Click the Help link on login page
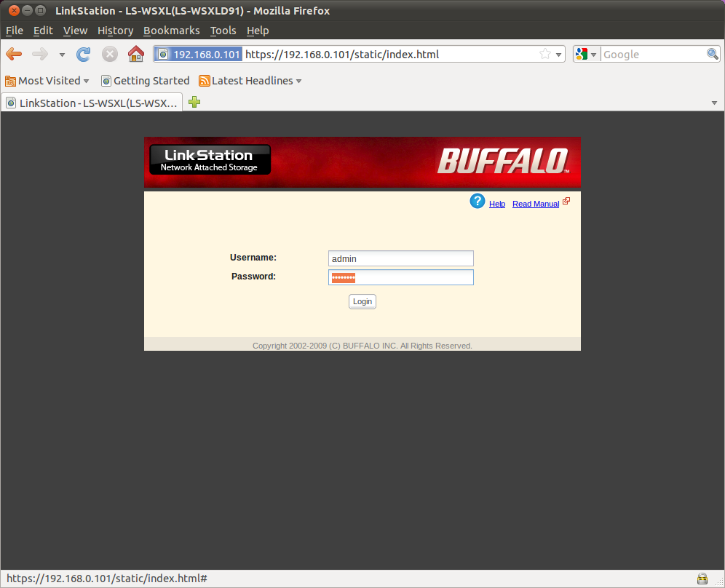 [497, 204]
